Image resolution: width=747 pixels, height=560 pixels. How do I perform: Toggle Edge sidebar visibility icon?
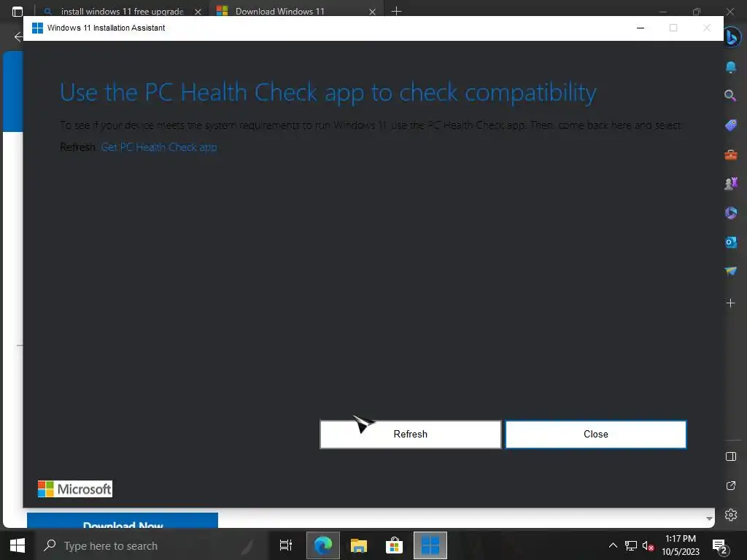click(x=731, y=456)
